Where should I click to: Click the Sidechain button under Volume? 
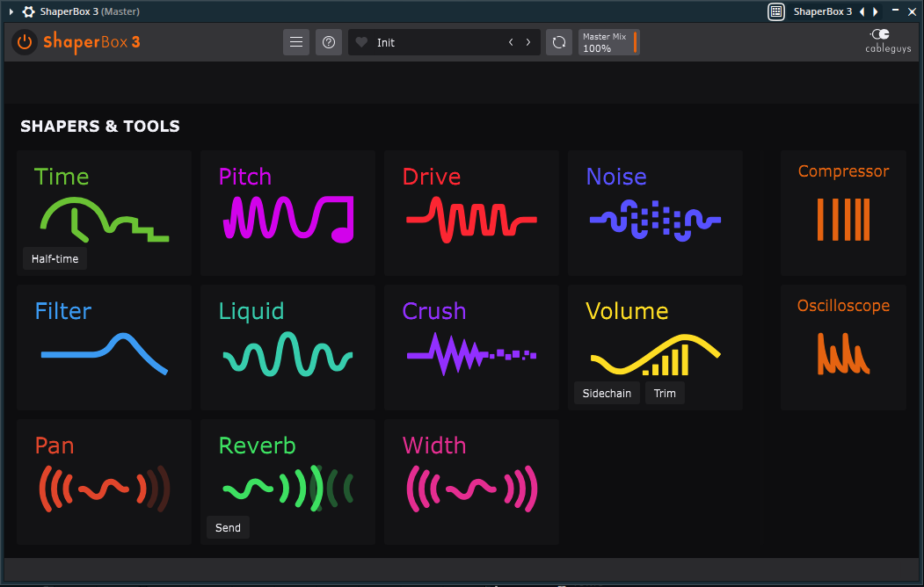pos(607,393)
